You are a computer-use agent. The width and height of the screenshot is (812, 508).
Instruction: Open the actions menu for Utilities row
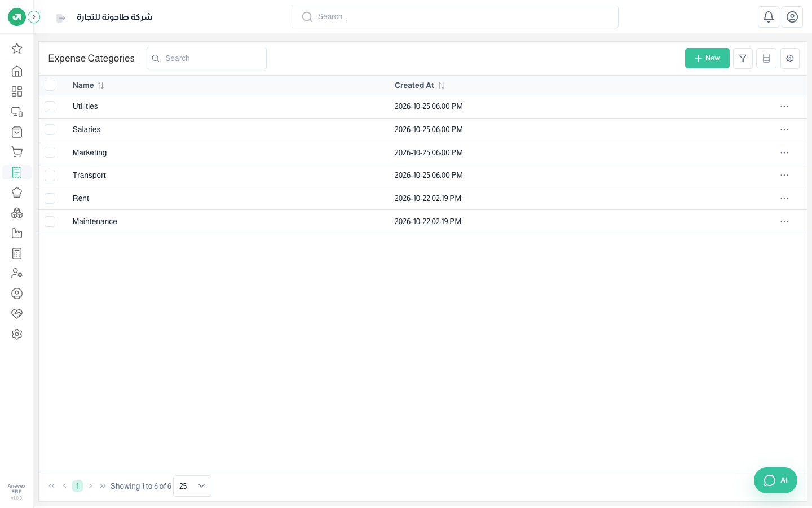coord(784,107)
